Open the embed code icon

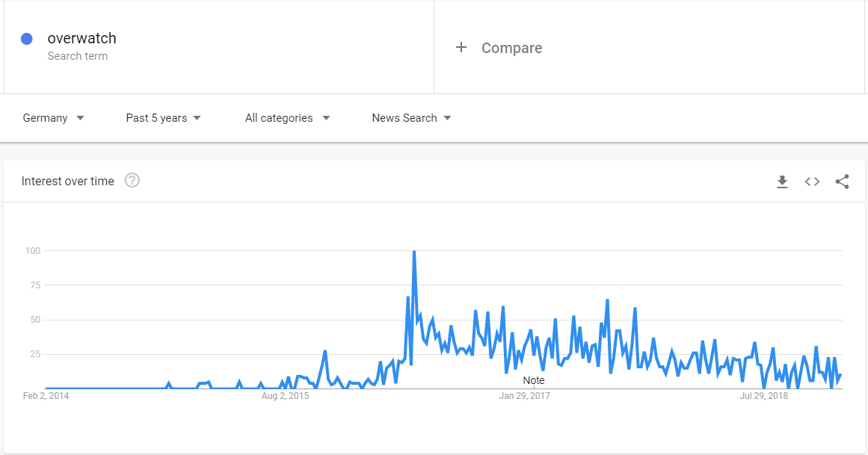click(812, 182)
